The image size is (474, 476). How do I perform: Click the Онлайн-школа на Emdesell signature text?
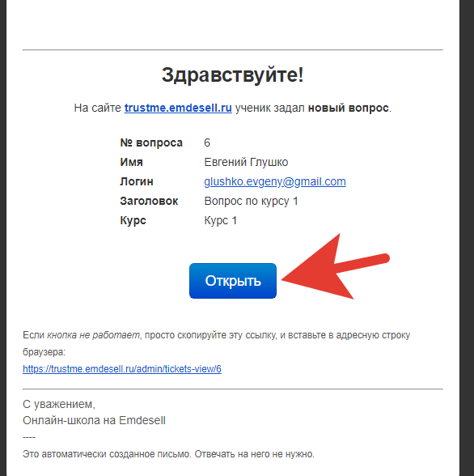94,420
